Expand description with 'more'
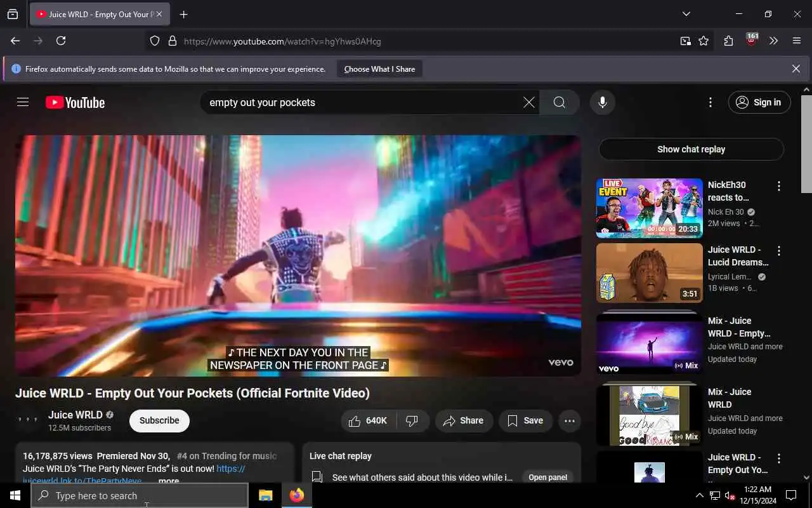Screen dimensions: 812x508 point(169,481)
